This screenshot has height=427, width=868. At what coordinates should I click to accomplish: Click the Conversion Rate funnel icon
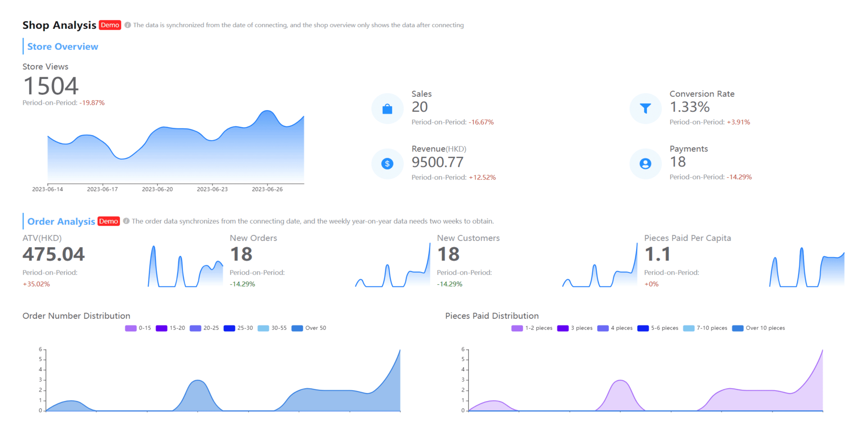(x=645, y=108)
